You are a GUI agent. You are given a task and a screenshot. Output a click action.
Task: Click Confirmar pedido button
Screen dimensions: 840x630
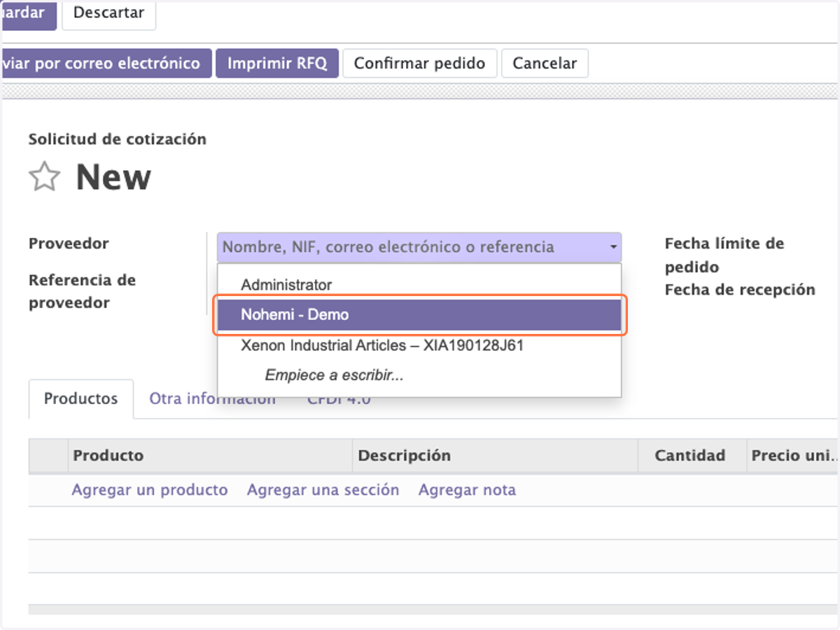(419, 63)
